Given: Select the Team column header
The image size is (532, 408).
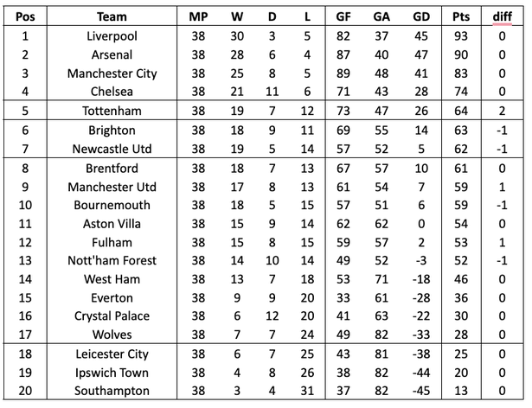Looking at the screenshot, I should [112, 16].
